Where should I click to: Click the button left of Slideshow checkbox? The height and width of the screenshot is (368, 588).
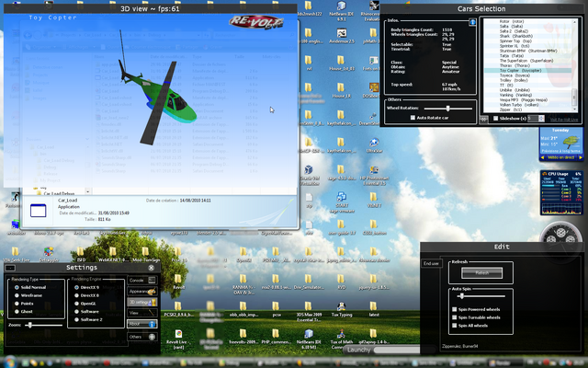pos(484,119)
